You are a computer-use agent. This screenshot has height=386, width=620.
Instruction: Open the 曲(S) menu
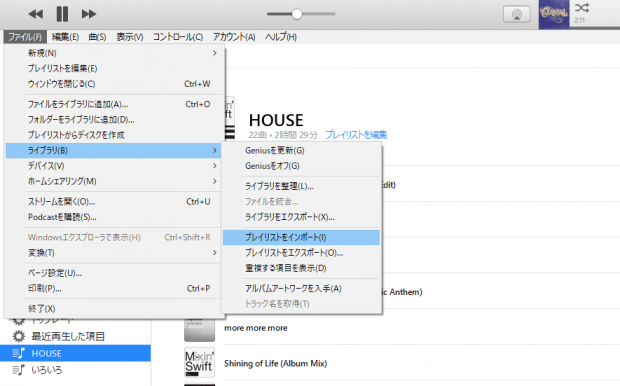pos(97,37)
